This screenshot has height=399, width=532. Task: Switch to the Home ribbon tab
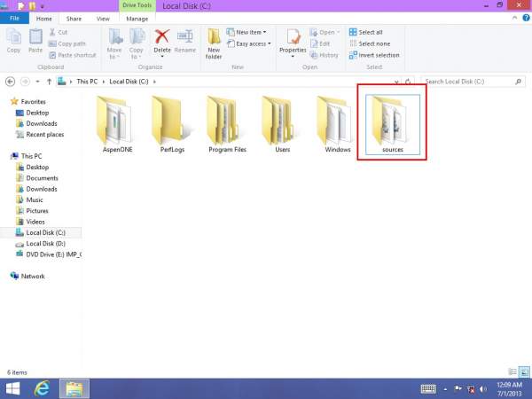pos(44,19)
